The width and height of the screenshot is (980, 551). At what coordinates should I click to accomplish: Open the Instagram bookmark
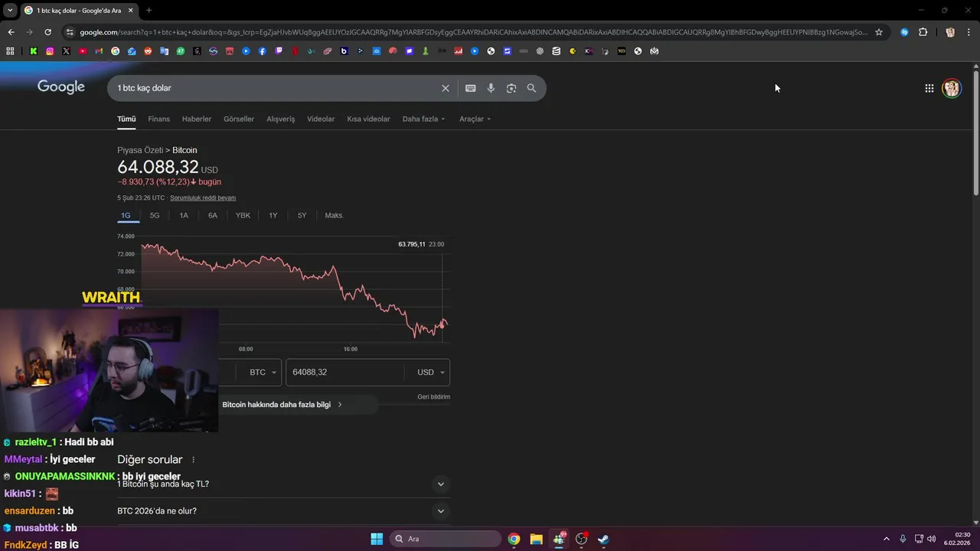pyautogui.click(x=50, y=51)
